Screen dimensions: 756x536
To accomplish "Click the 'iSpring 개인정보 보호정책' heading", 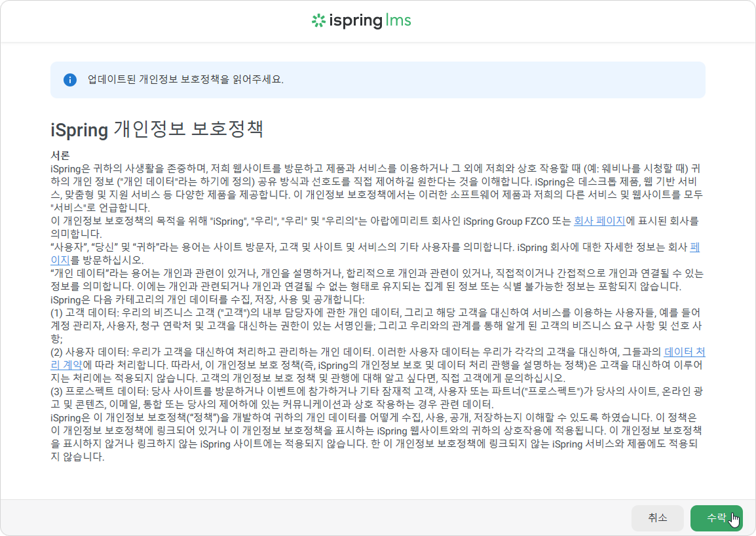I will click(x=157, y=129).
